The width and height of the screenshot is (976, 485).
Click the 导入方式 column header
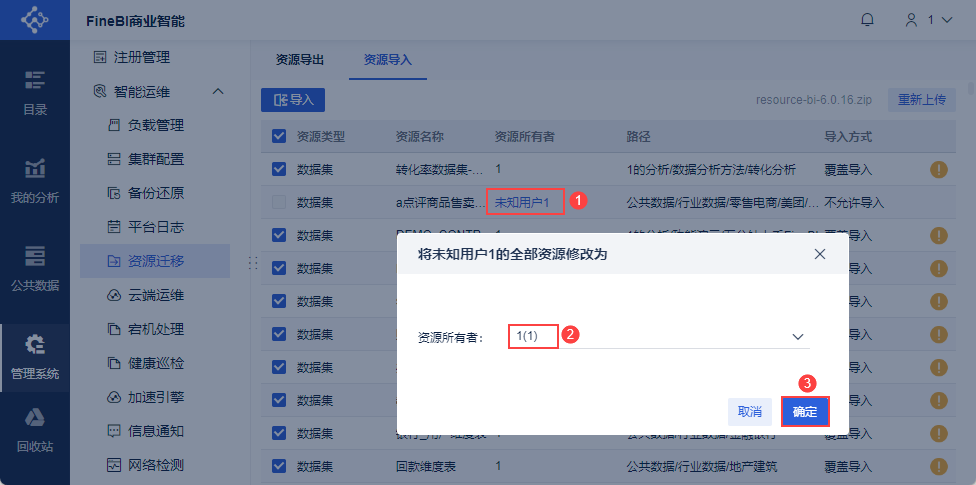pyautogui.click(x=848, y=136)
